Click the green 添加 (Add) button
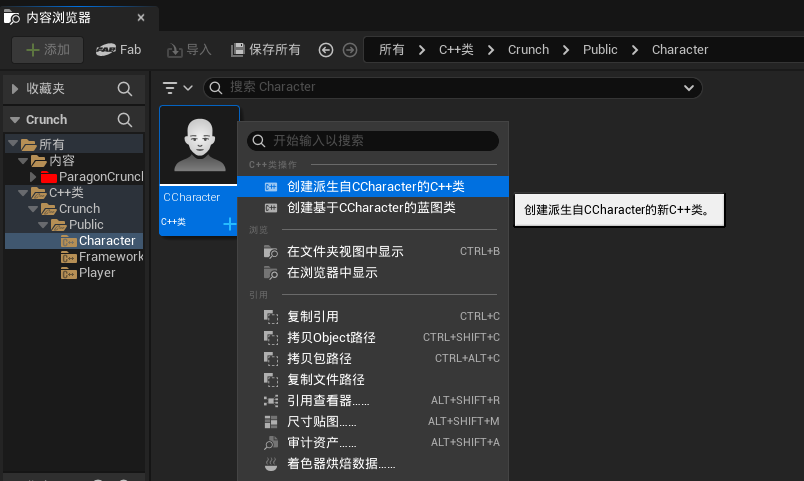The height and width of the screenshot is (481, 804). (x=47, y=50)
